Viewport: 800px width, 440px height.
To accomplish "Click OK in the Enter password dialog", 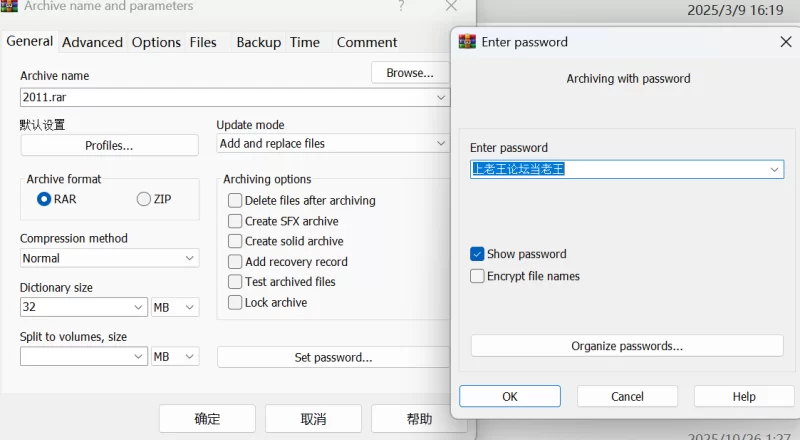I will 510,396.
